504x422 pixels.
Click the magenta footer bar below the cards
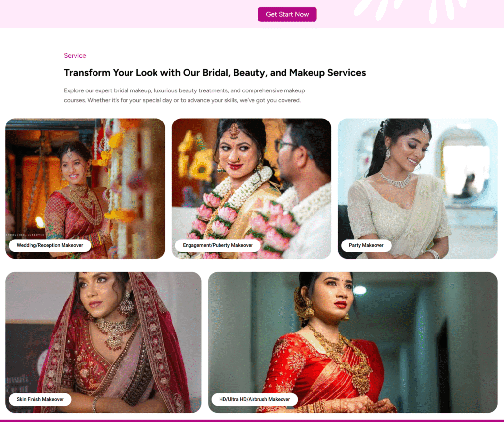(x=252, y=421)
